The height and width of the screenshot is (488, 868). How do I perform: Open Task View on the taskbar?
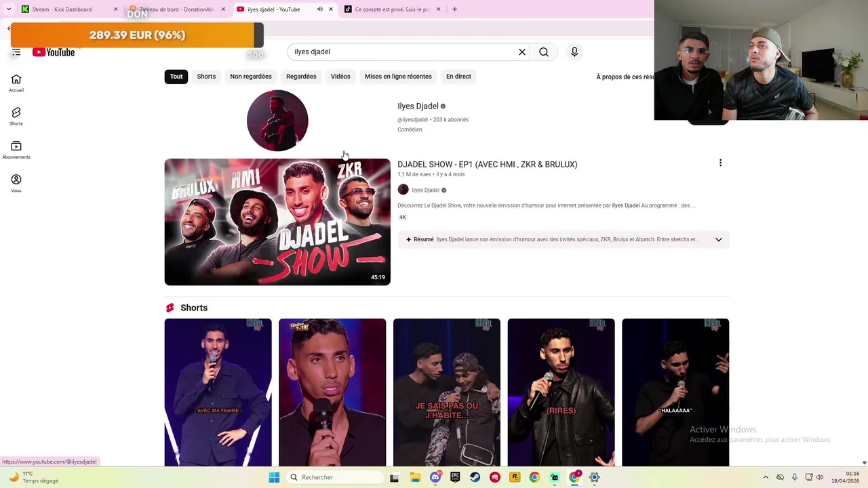[395, 477]
